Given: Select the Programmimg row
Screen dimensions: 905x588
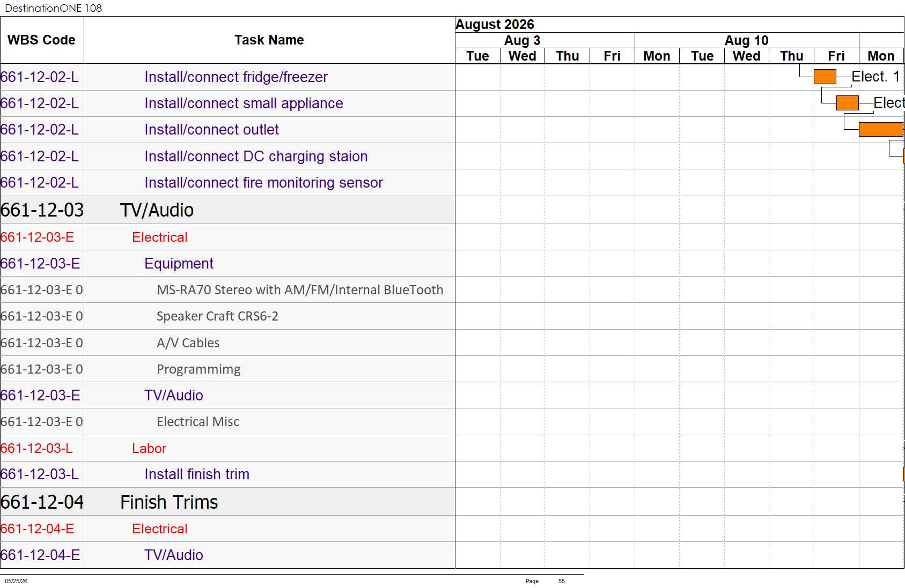Looking at the screenshot, I should [227, 369].
